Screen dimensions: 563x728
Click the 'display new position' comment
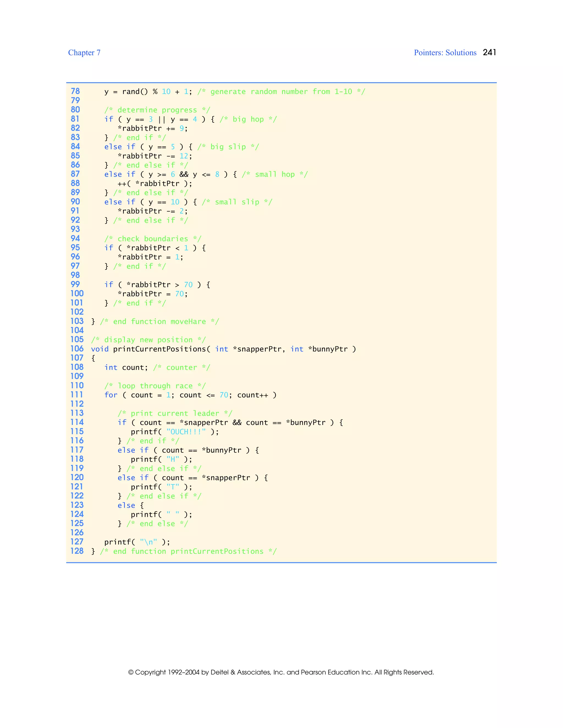click(148, 340)
